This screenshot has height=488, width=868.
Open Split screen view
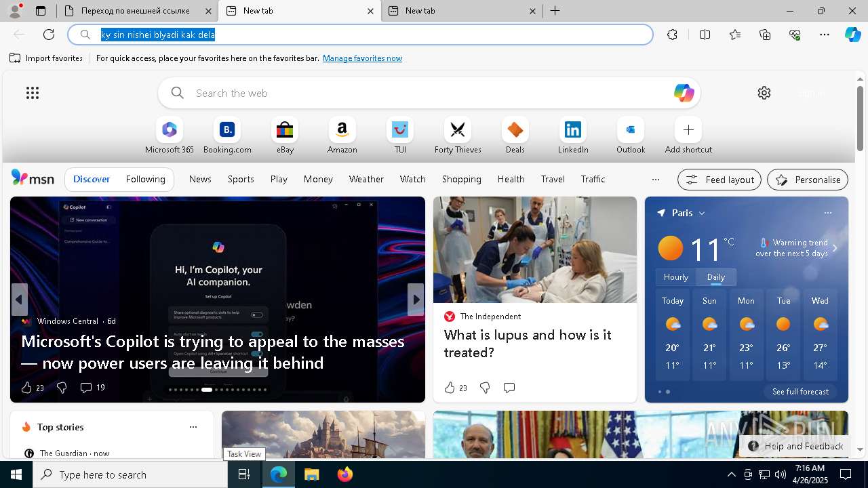click(x=705, y=35)
